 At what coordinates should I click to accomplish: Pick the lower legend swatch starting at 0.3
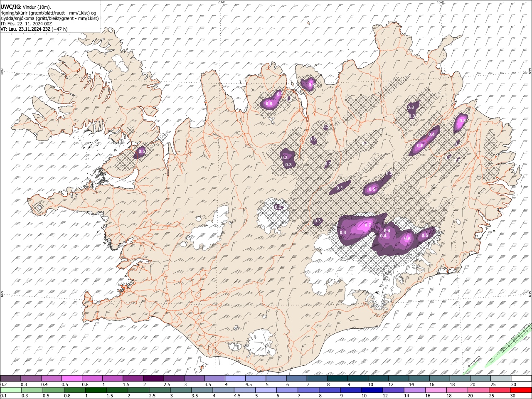pos(32,390)
